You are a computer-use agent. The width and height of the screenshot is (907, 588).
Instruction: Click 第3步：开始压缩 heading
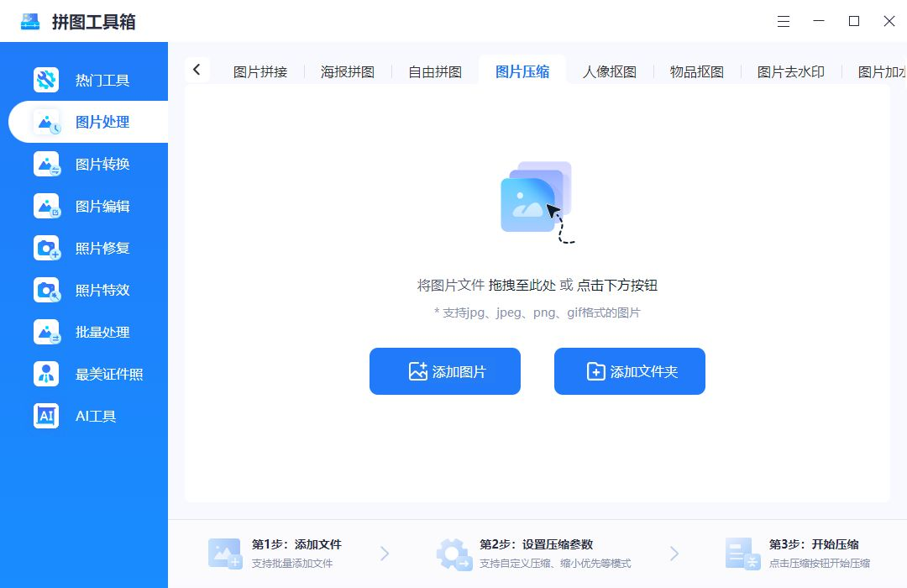pyautogui.click(x=814, y=544)
